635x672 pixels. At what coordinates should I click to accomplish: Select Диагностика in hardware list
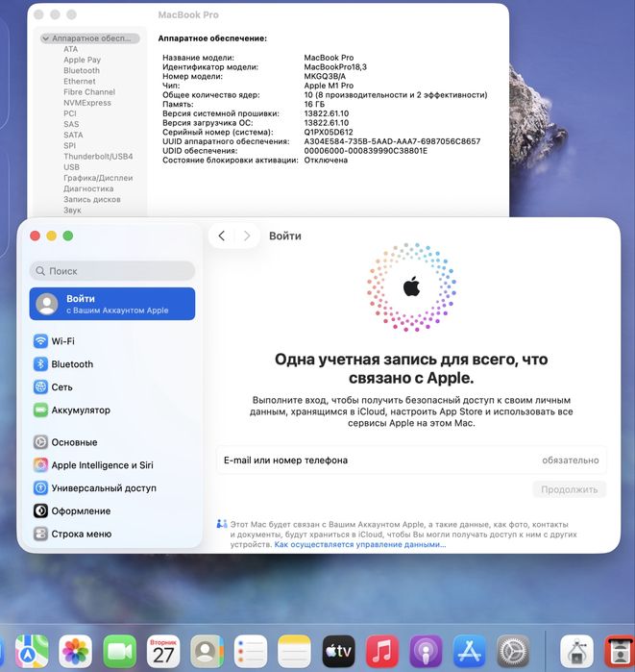pos(88,188)
